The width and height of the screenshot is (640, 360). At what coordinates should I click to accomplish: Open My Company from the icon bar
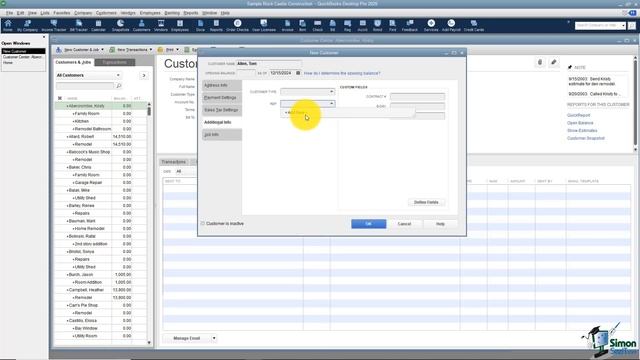pyautogui.click(x=27, y=25)
